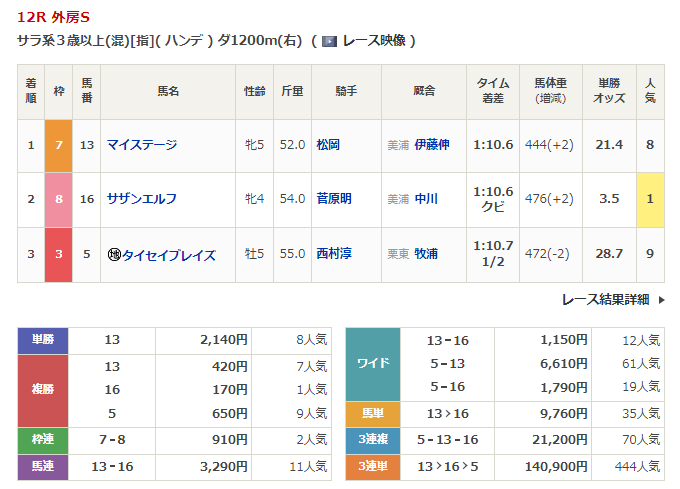The width and height of the screenshot is (680, 489).
Task: Click the 3連単 payout label
Action: (373, 466)
